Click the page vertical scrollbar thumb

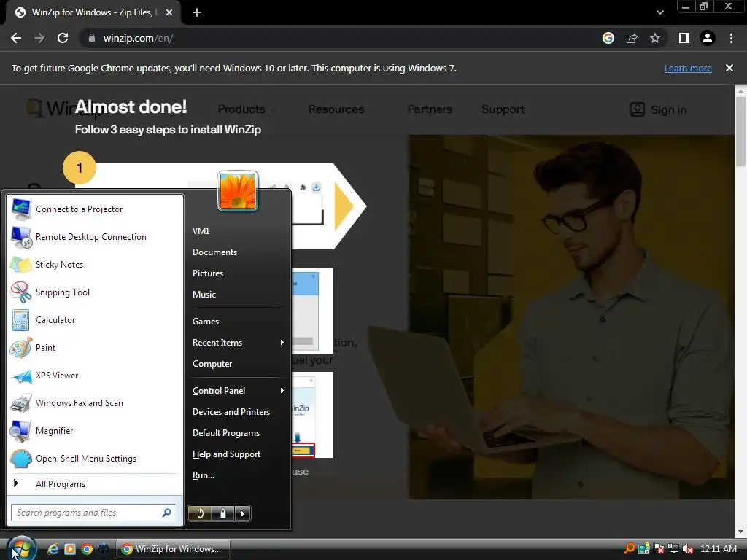tap(740, 131)
